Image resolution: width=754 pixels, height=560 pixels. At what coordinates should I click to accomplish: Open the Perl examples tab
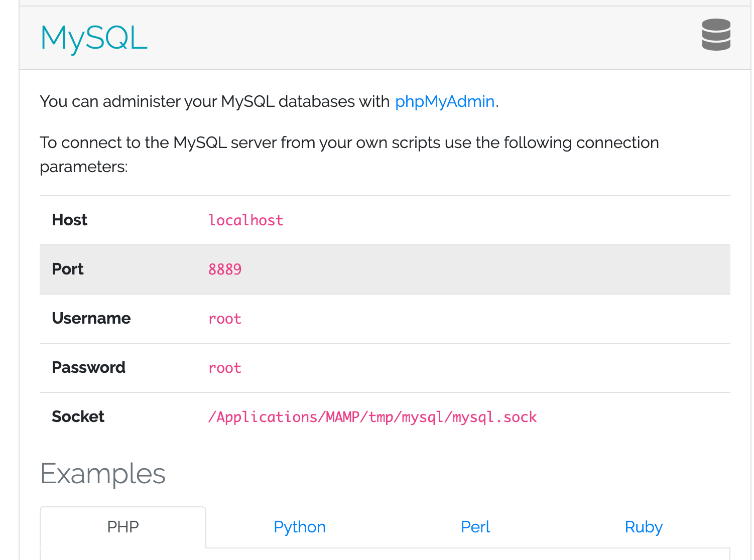point(475,527)
